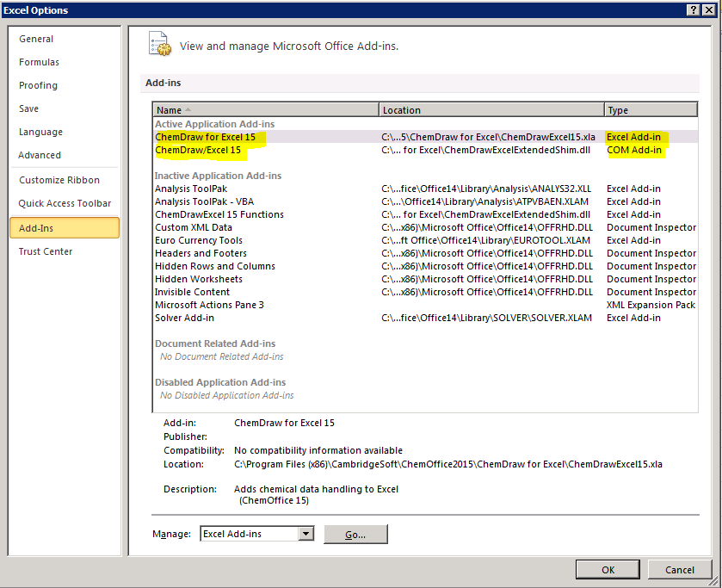Screen dimensions: 722x588
Task: Cancel the Excel Options dialog
Action: 679,569
